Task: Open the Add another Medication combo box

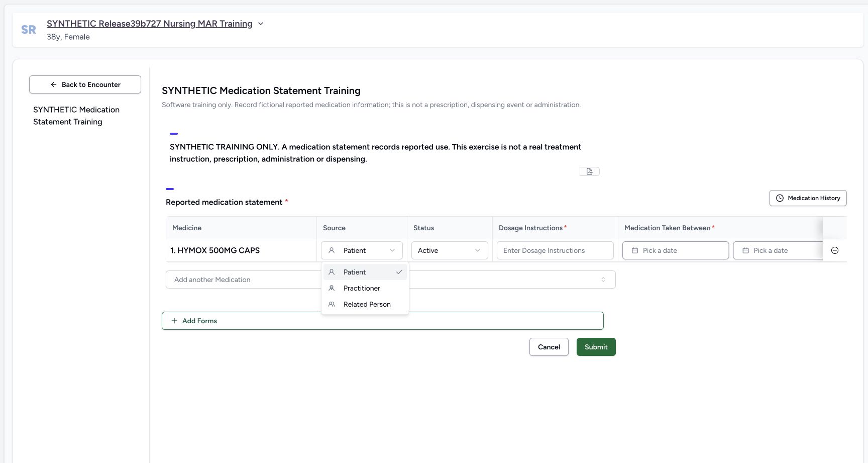Action: (390, 280)
